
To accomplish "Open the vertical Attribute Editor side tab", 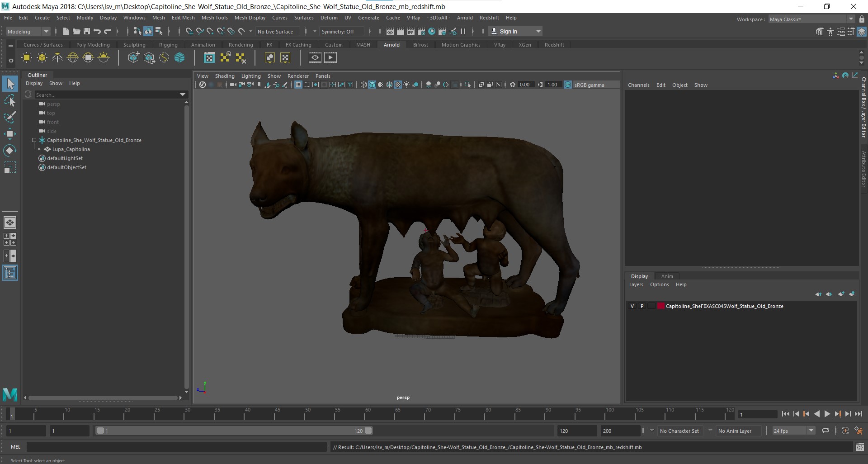I will point(863,169).
